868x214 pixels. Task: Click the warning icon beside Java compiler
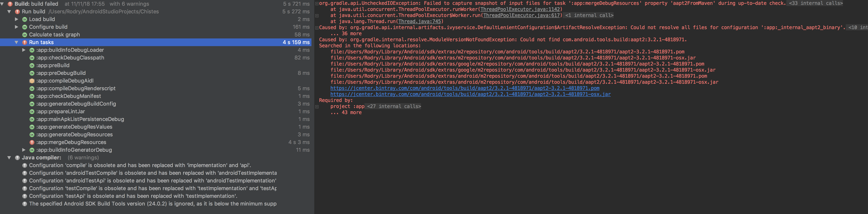click(18, 158)
